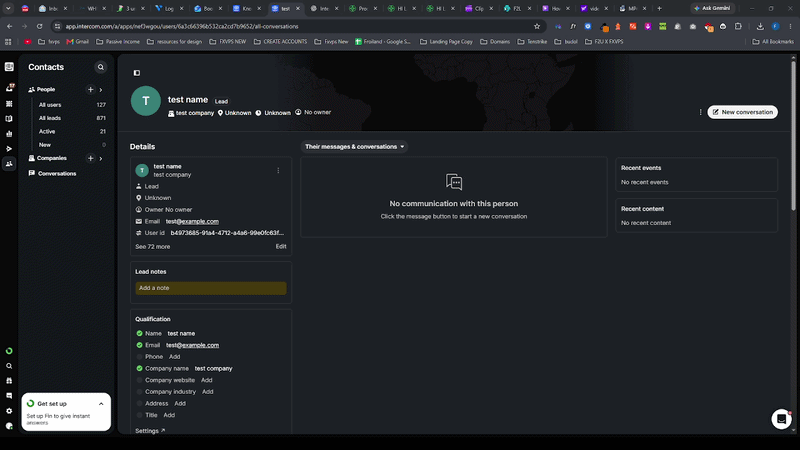Click the Phone qualification status circle
The width and height of the screenshot is (800, 450).
coord(139,357)
